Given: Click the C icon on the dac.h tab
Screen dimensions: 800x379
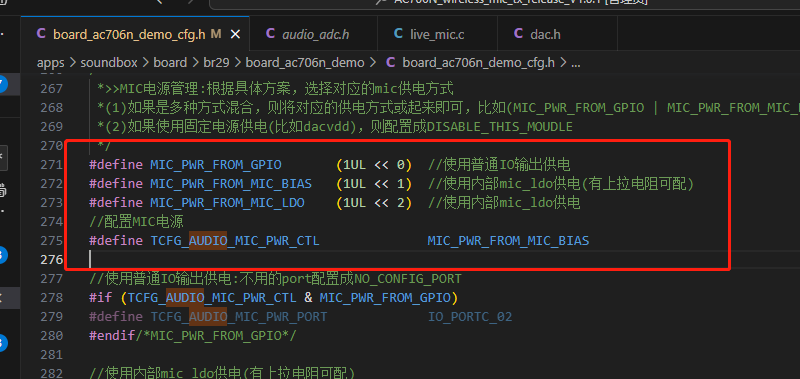Looking at the screenshot, I should tap(518, 34).
